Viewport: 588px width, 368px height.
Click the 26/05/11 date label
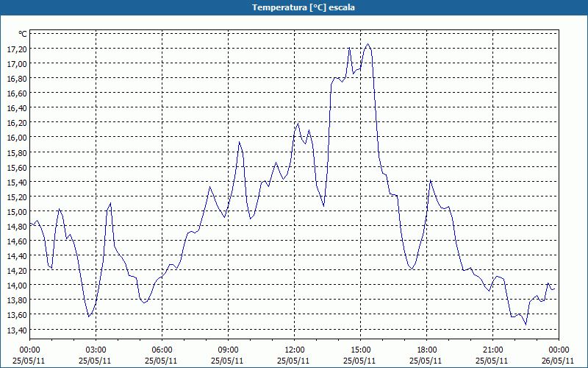point(559,361)
